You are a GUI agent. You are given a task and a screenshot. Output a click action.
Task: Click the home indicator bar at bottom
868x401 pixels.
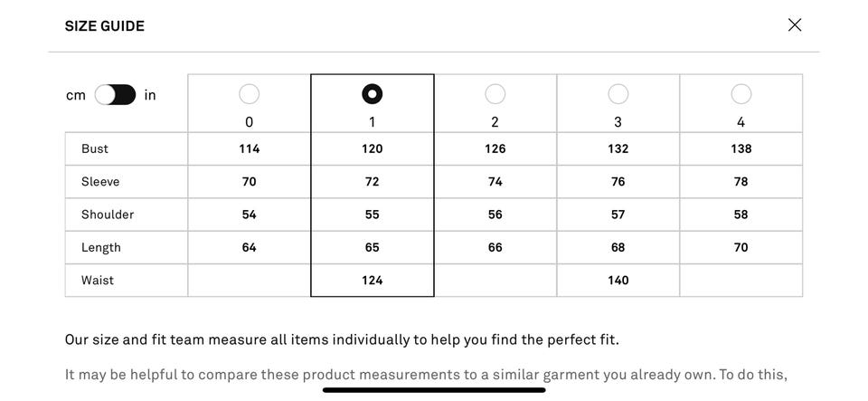coord(434,390)
